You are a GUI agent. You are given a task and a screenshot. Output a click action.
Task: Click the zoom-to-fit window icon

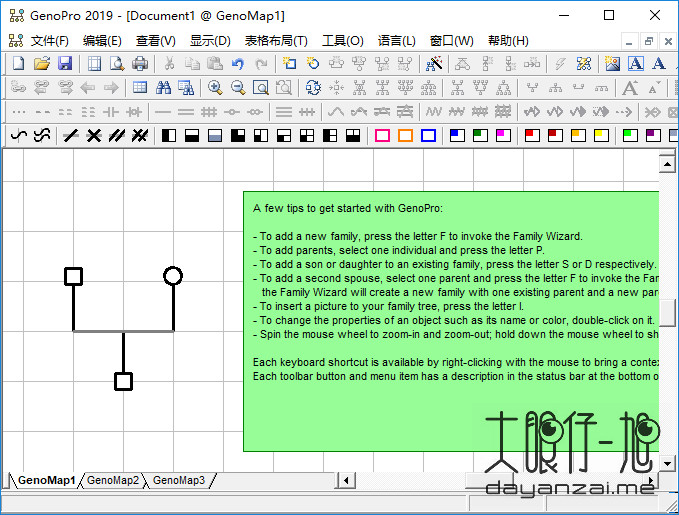click(261, 88)
